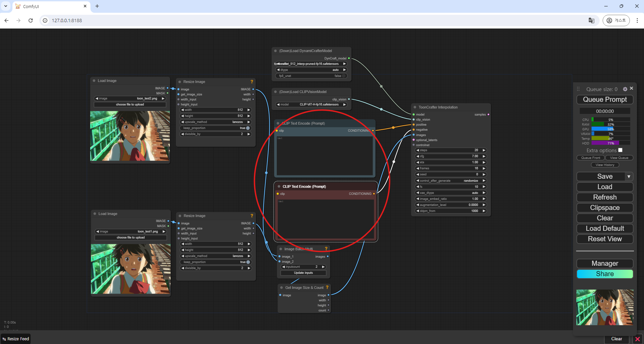
Task: Enable the Extra options checkbox
Action: coord(620,150)
